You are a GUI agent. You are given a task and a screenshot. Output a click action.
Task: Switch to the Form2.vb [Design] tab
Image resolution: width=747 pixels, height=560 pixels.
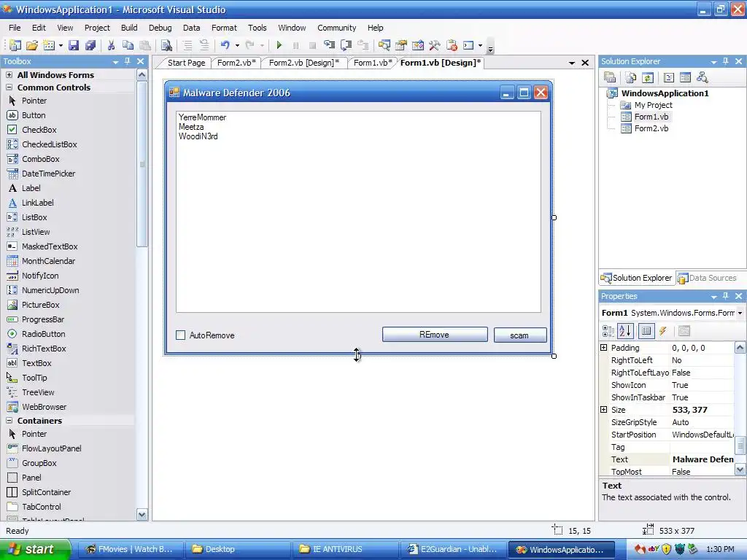click(304, 63)
